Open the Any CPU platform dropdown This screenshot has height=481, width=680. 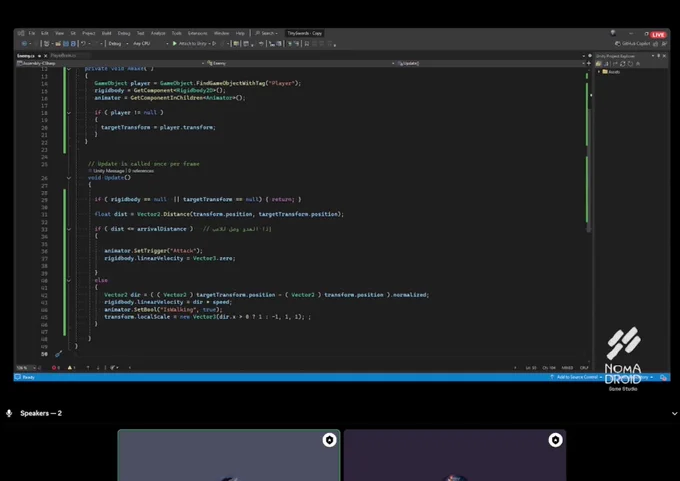[150, 44]
